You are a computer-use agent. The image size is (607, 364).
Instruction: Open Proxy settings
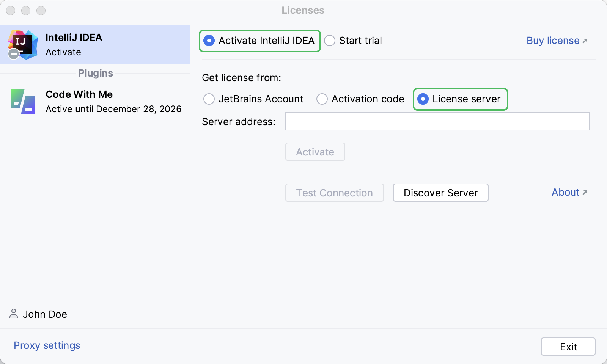[46, 345]
